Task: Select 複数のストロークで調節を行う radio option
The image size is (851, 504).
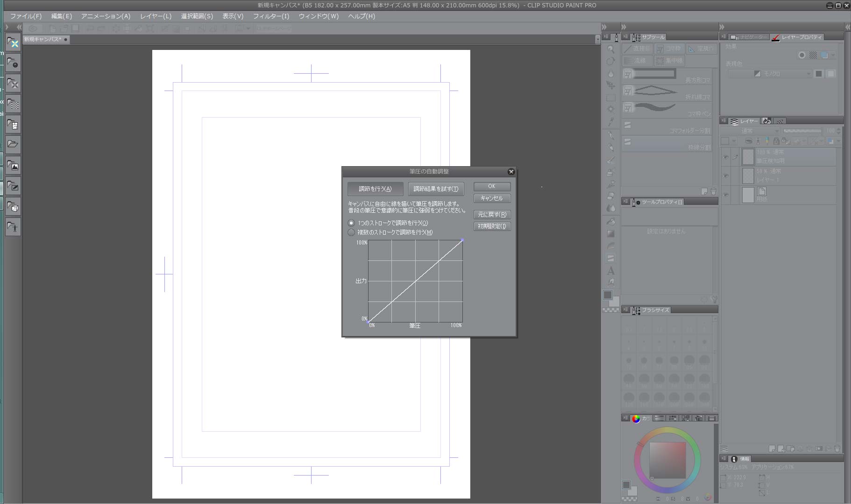Action: 351,232
